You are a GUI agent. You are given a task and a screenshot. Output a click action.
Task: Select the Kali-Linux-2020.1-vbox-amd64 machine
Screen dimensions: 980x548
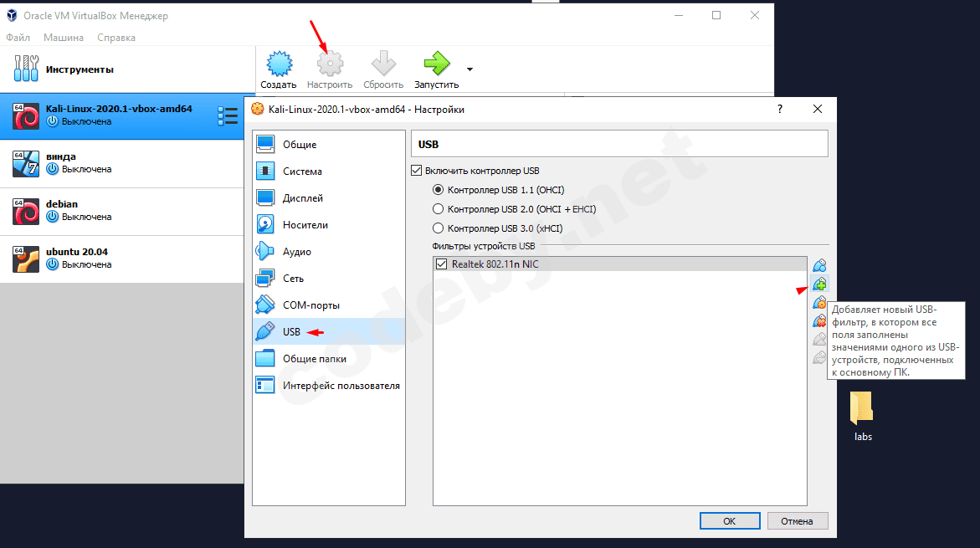tap(122, 116)
